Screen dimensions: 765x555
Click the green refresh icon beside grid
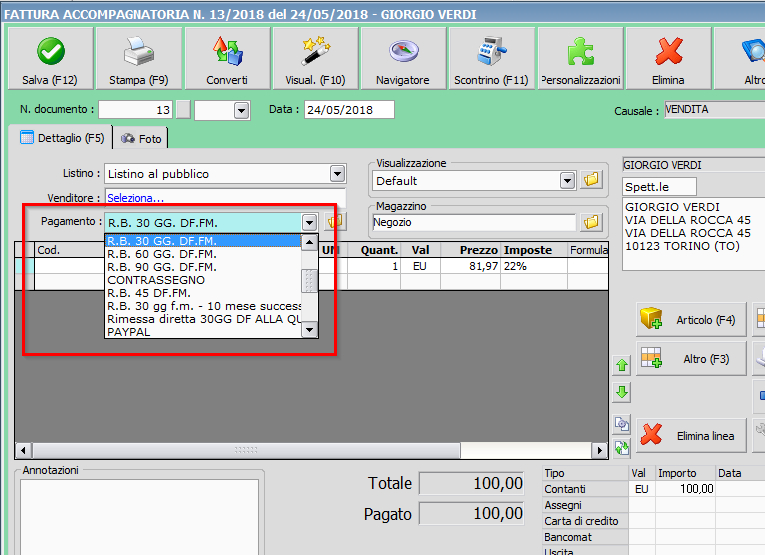coord(622,448)
